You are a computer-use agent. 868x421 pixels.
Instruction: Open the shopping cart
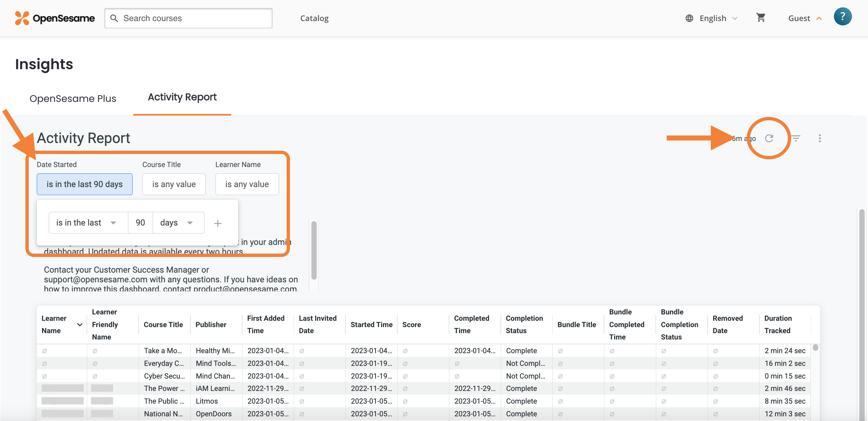click(x=760, y=17)
